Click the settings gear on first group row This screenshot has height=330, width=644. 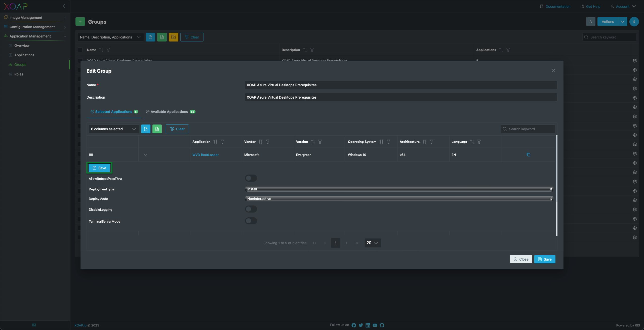click(x=635, y=61)
